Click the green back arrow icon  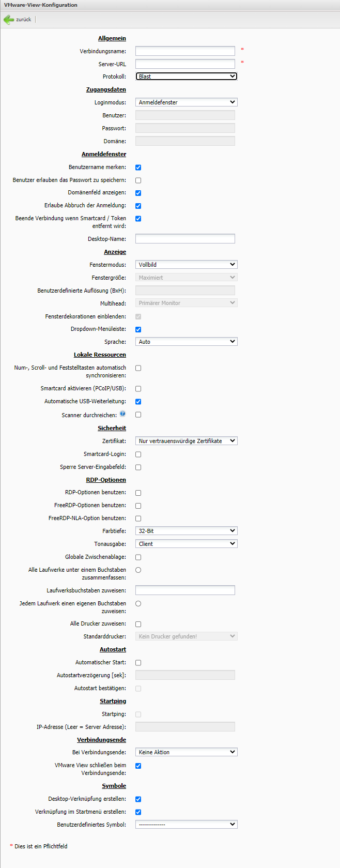click(9, 20)
